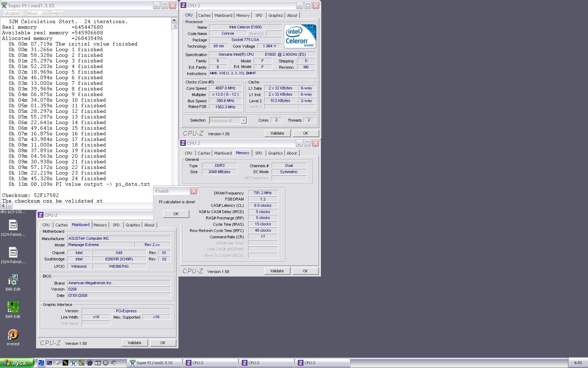Image resolution: width=588 pixels, height=368 pixels.
Task: Open Calculate(C) menu in Super PI
Action: [13, 13]
